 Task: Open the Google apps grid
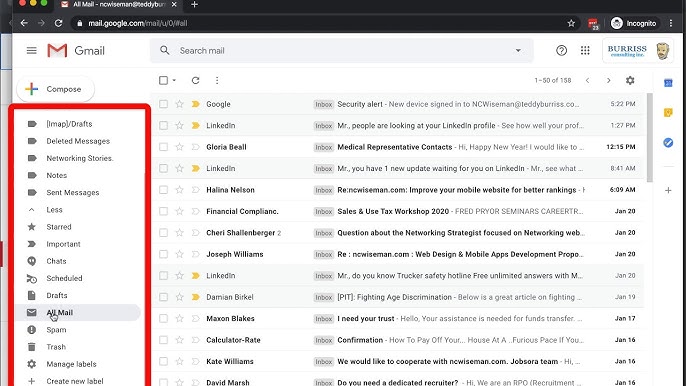585,51
